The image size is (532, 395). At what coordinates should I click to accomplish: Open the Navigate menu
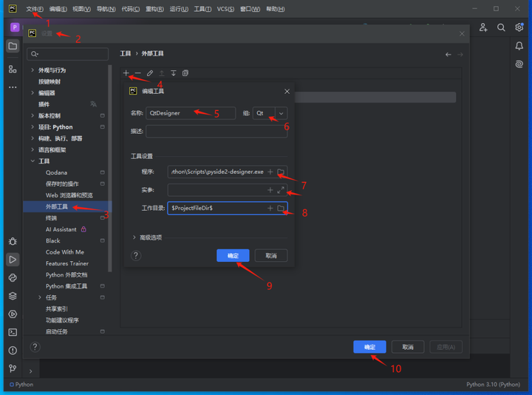(x=106, y=9)
